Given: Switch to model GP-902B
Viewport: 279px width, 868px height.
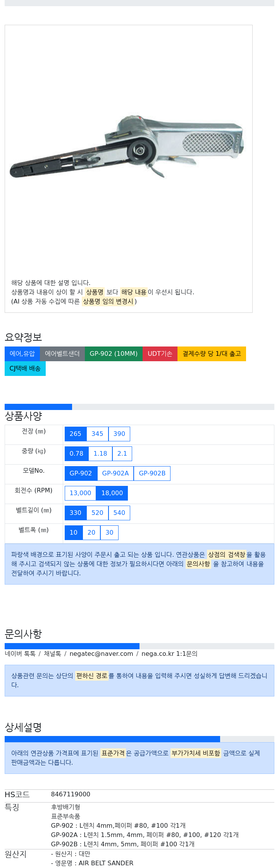Looking at the screenshot, I should [152, 473].
